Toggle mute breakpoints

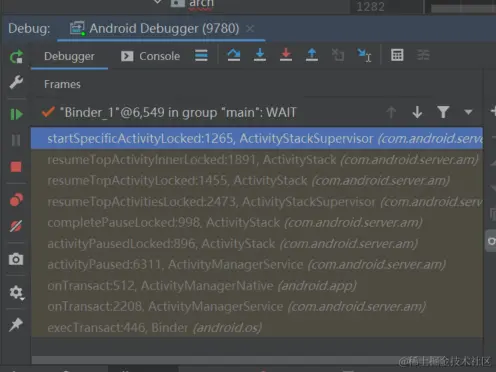point(16,226)
